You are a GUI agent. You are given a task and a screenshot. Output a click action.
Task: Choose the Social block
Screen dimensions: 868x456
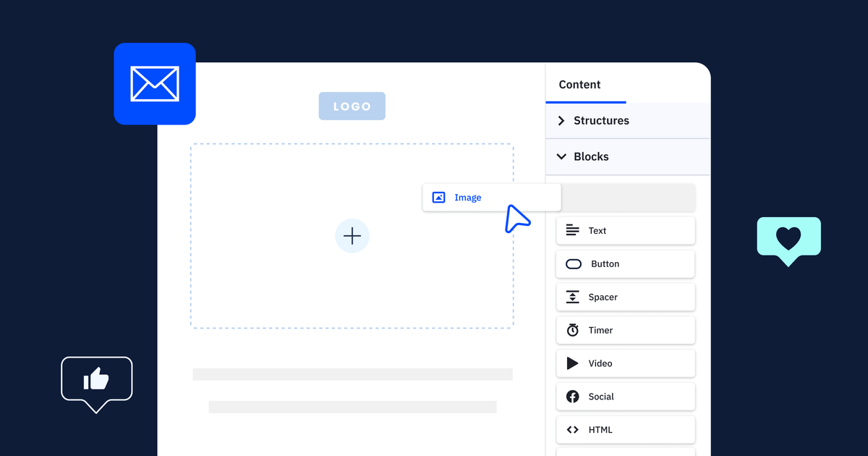click(626, 397)
